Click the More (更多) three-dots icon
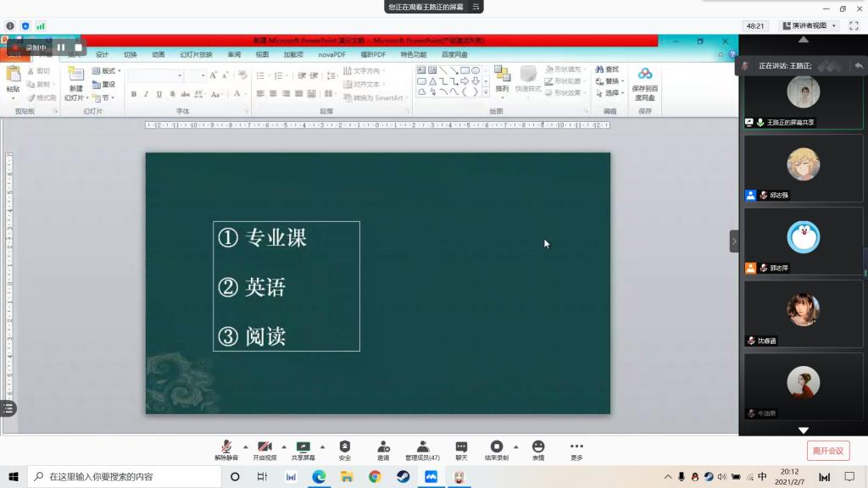 (x=576, y=447)
